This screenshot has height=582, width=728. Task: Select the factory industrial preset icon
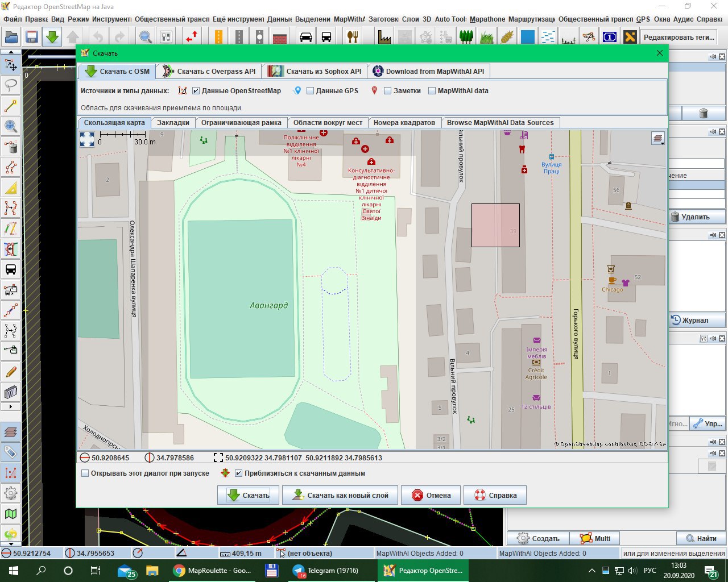click(384, 38)
